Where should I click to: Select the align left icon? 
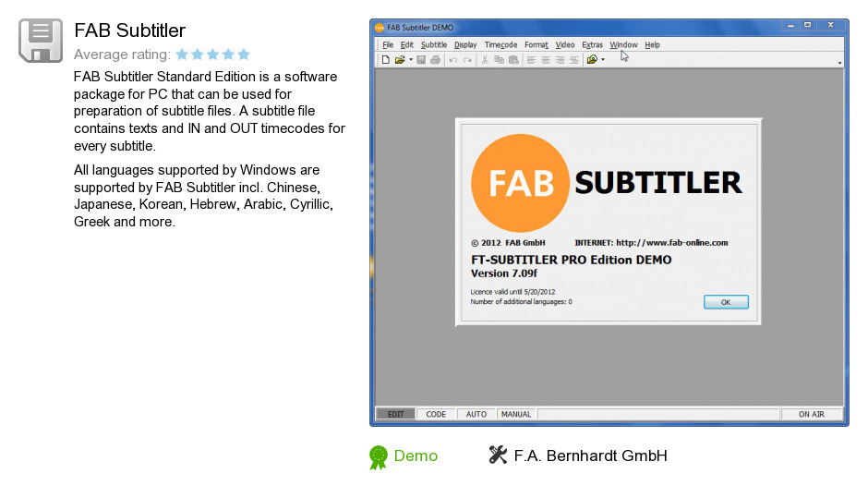click(532, 60)
